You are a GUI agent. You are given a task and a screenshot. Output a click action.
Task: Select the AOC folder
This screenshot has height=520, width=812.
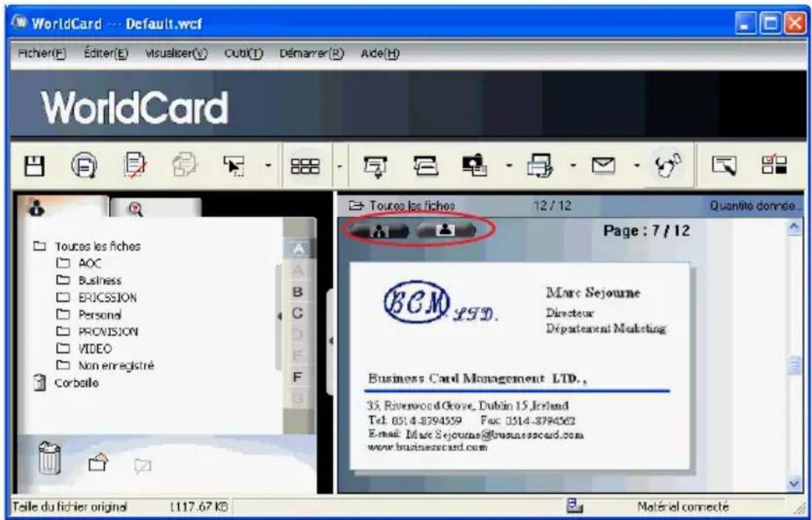tap(79, 263)
